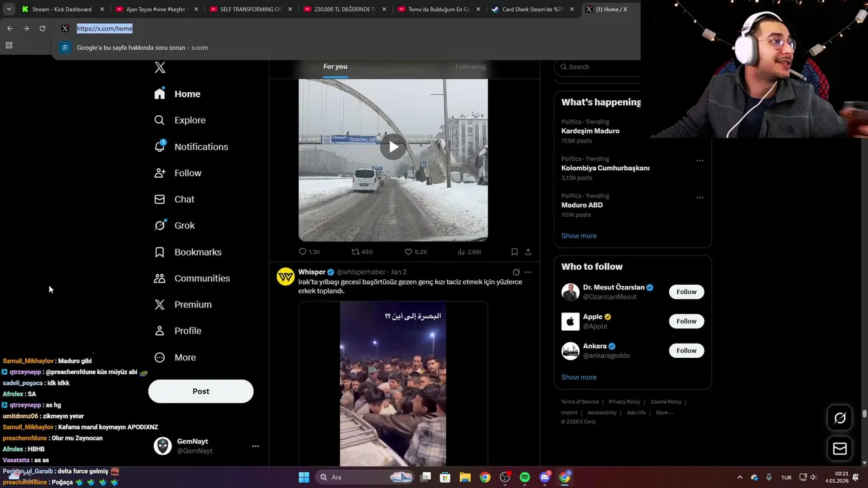Click the Post button

click(x=201, y=391)
